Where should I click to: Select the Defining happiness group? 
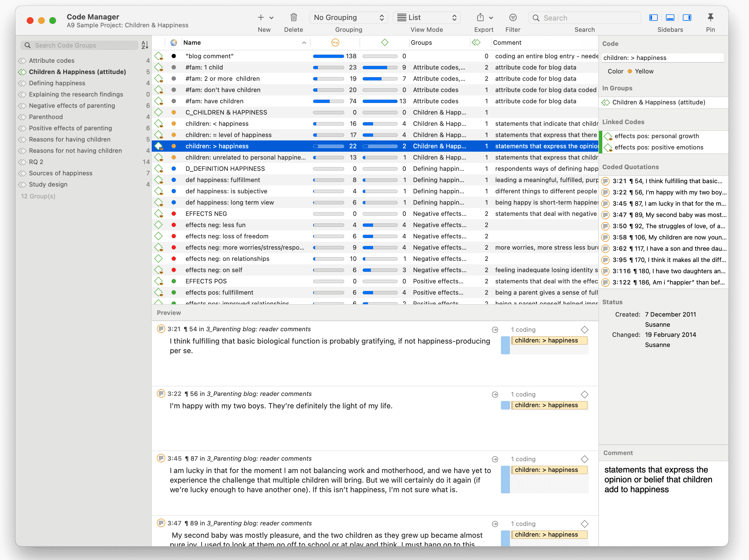[84, 83]
